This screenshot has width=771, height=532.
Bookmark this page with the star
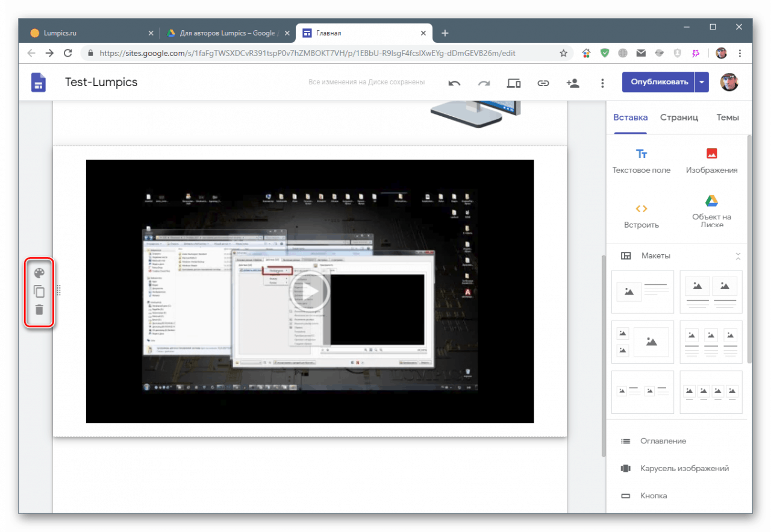tap(563, 53)
